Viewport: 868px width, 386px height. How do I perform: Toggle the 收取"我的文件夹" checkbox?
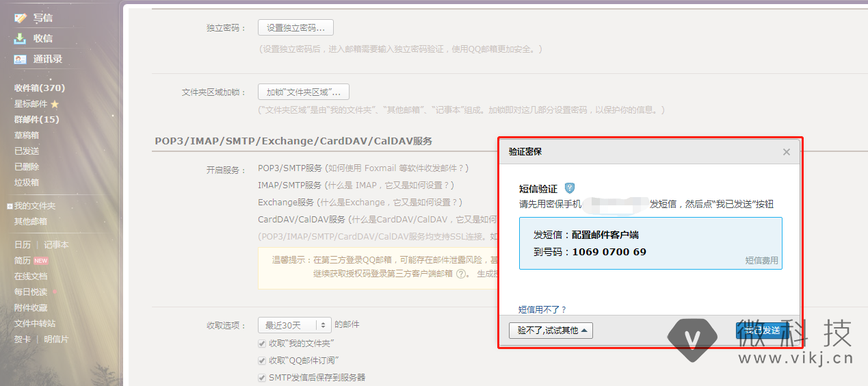coord(262,344)
